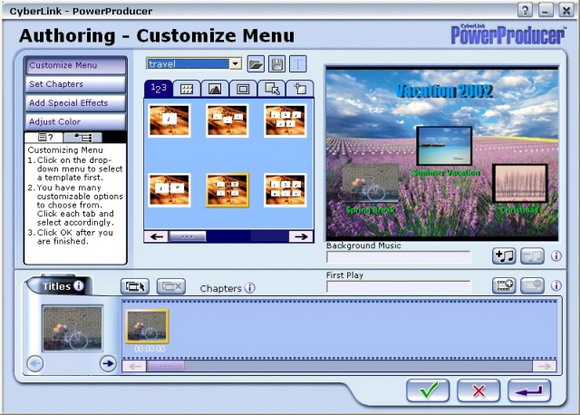The width and height of the screenshot is (580, 415).
Task: Go to the next title
Action: [108, 364]
